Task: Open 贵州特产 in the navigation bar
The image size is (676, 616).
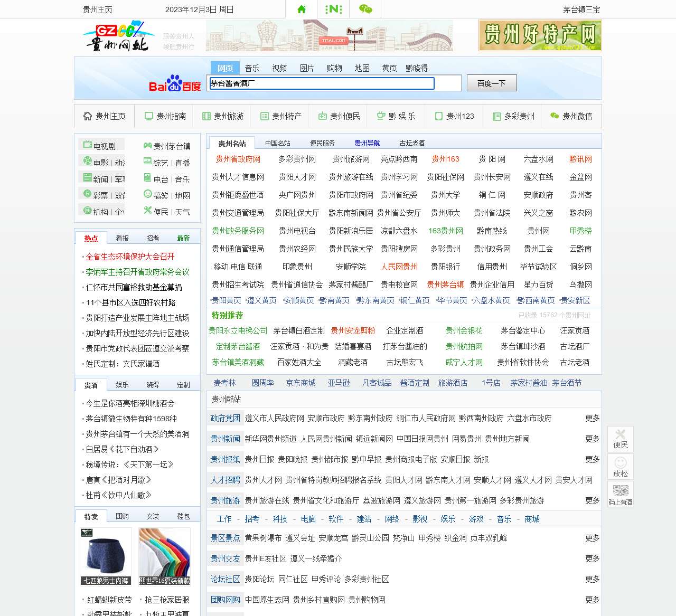Action: click(281, 116)
